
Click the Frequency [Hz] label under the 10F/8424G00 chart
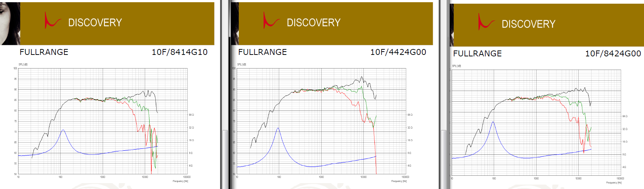[x=614, y=183]
